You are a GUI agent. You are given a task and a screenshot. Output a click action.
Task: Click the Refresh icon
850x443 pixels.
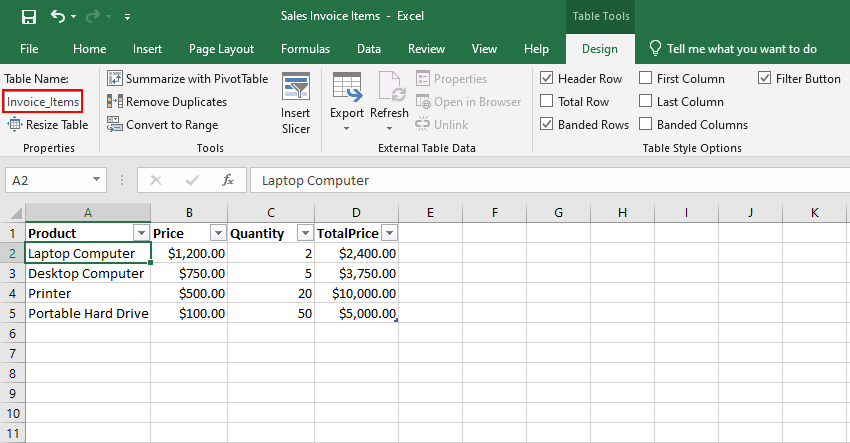pyautogui.click(x=390, y=86)
